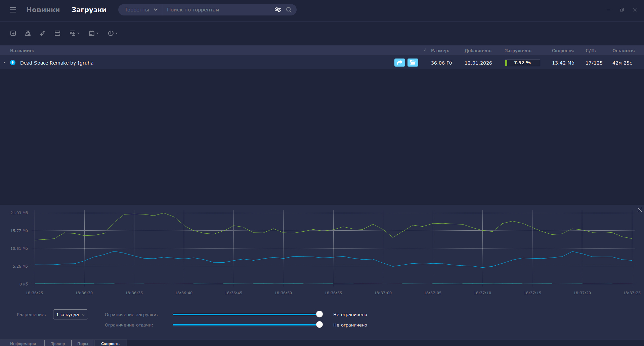Switch to the Пиры tab
This screenshot has width=644, height=346.
pos(83,343)
